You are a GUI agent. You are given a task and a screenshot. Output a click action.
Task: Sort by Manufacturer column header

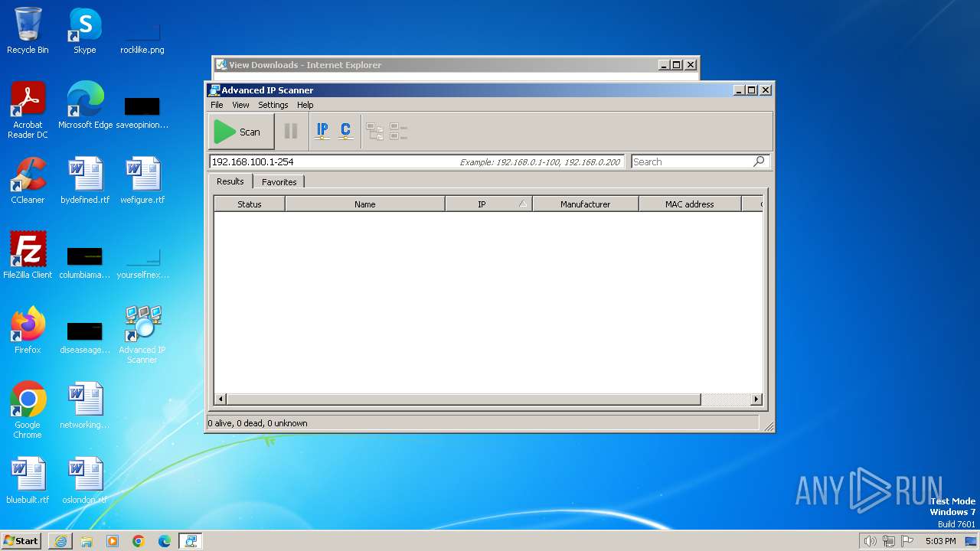coord(586,204)
